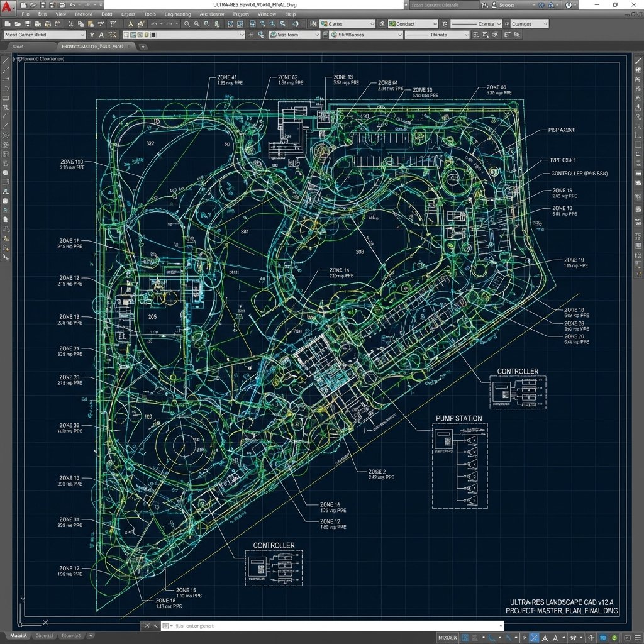Select the Circle draw tool in the left toolbar
This screenshot has height=644, width=644.
(6, 135)
